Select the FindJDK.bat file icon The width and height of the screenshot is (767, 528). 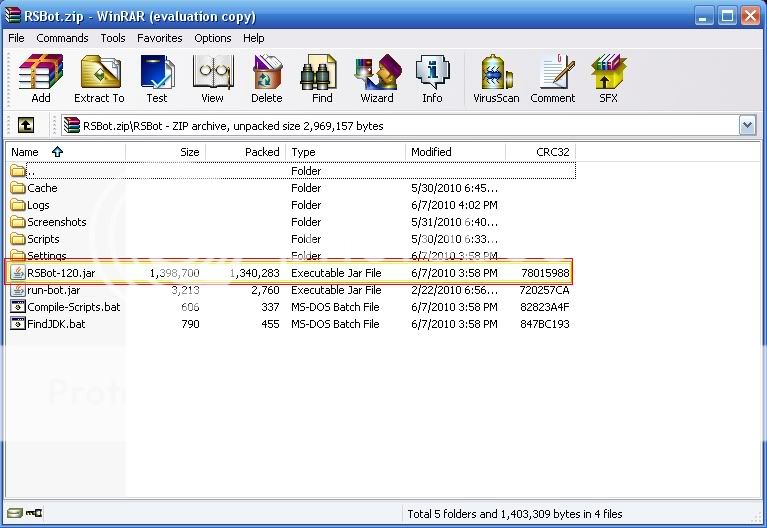[x=18, y=324]
